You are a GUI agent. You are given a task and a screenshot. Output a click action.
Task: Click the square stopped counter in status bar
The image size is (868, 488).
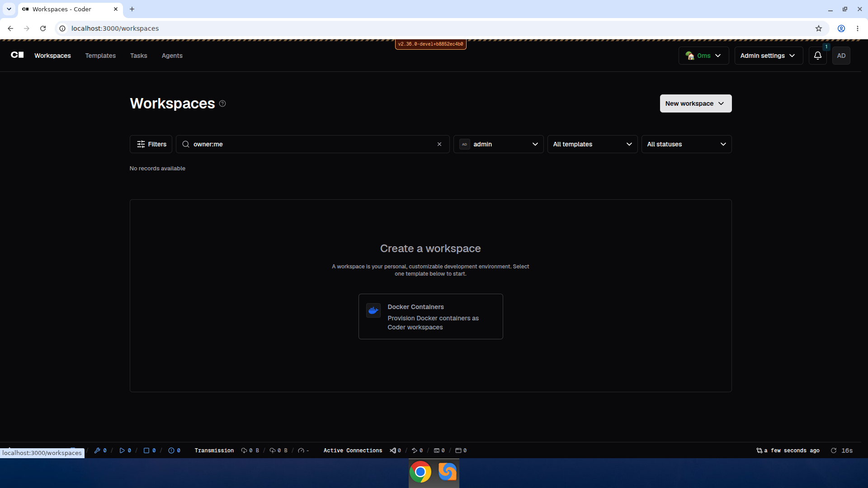[x=150, y=450]
